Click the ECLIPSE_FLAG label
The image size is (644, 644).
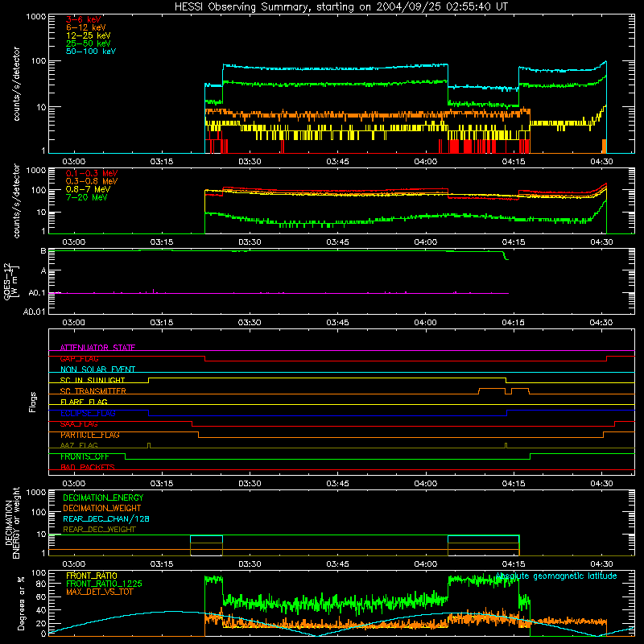coord(88,413)
